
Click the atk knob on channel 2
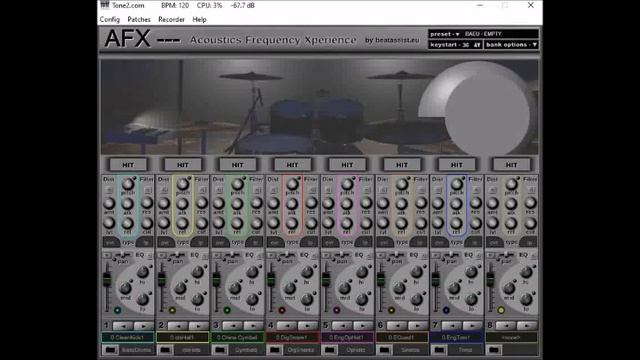tap(182, 204)
